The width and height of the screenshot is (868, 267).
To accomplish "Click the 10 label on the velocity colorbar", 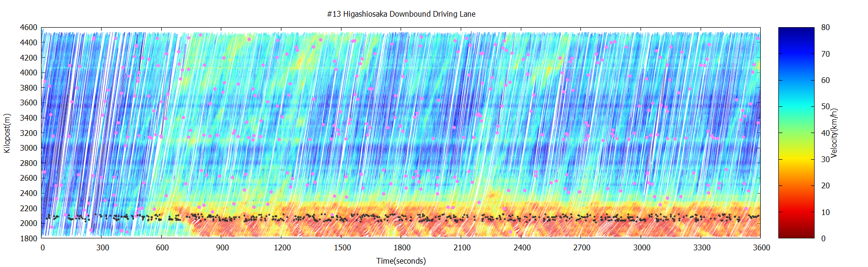I will click(825, 212).
